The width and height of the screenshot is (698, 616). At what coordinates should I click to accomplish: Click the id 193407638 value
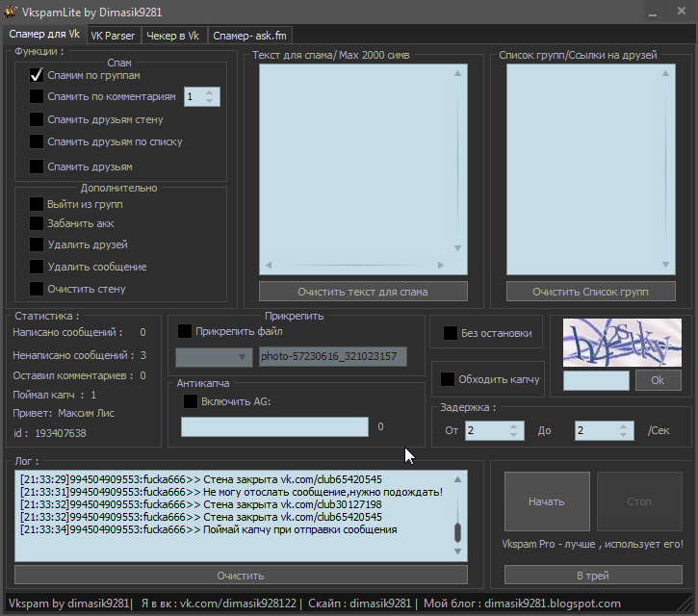[61, 433]
